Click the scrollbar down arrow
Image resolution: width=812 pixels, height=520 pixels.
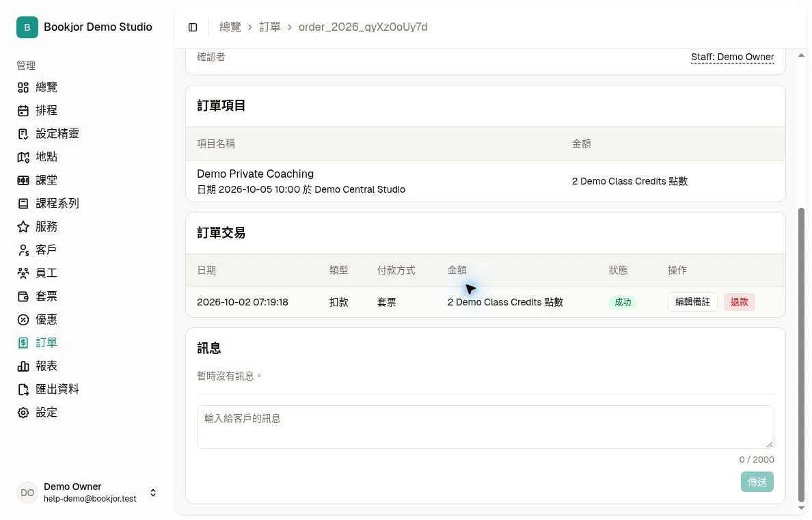click(x=802, y=508)
